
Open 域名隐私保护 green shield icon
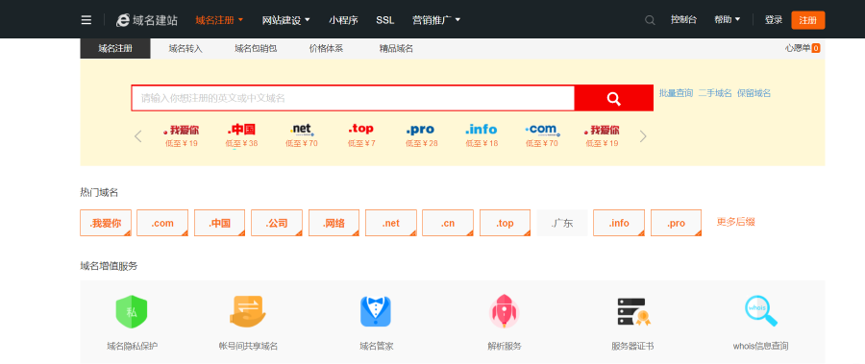tap(132, 312)
